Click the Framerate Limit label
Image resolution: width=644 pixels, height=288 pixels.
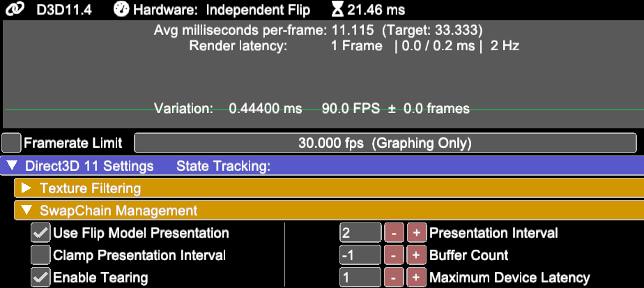[x=73, y=143]
